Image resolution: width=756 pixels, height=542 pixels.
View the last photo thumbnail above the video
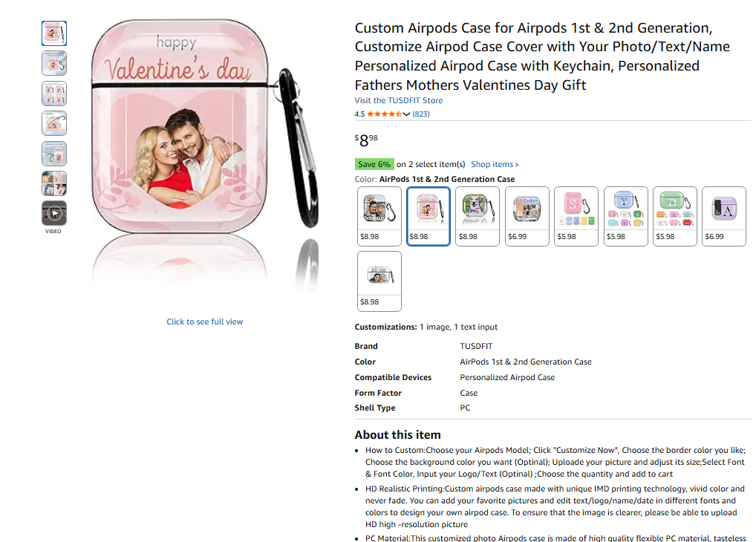click(54, 183)
